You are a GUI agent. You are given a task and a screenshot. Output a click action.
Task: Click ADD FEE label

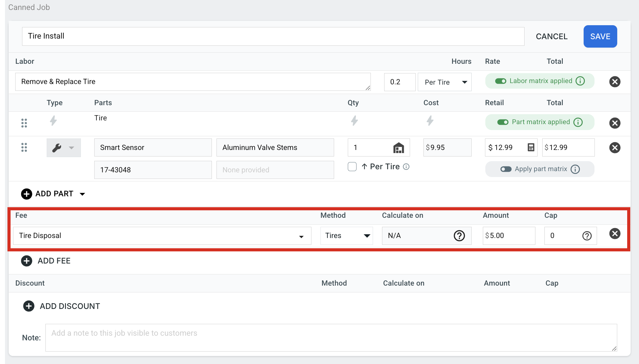54,261
